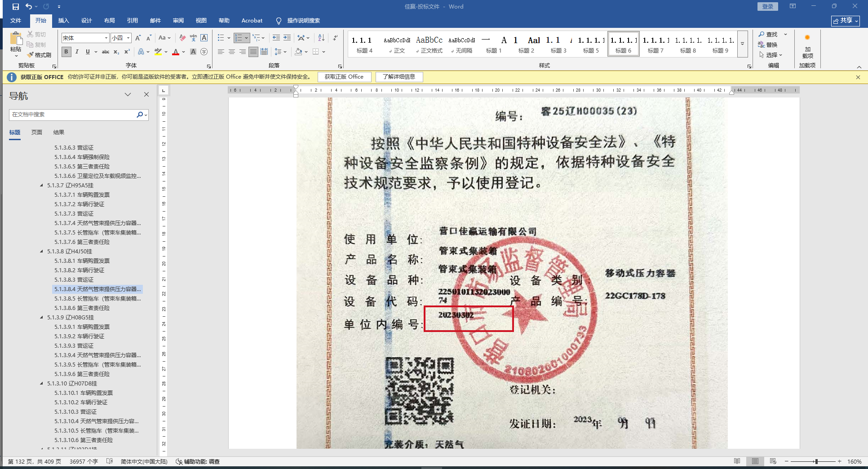
Task: Align text to the right
Action: tap(243, 52)
